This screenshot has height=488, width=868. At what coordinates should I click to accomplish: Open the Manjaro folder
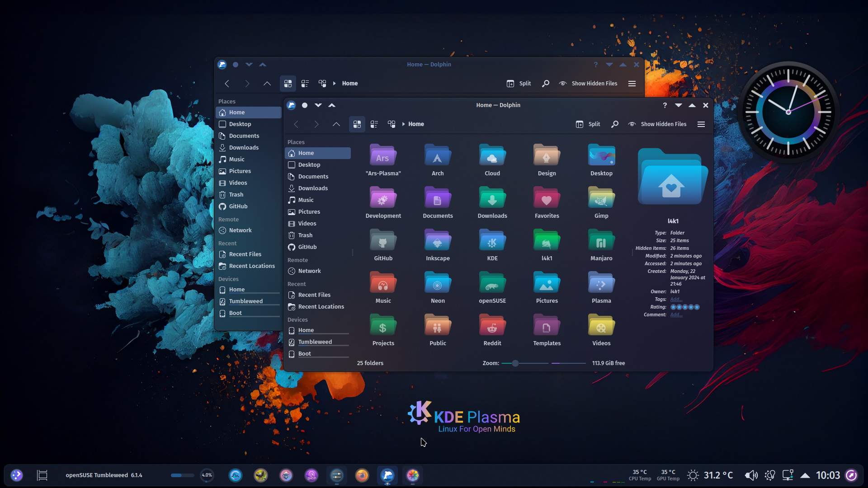601,245
